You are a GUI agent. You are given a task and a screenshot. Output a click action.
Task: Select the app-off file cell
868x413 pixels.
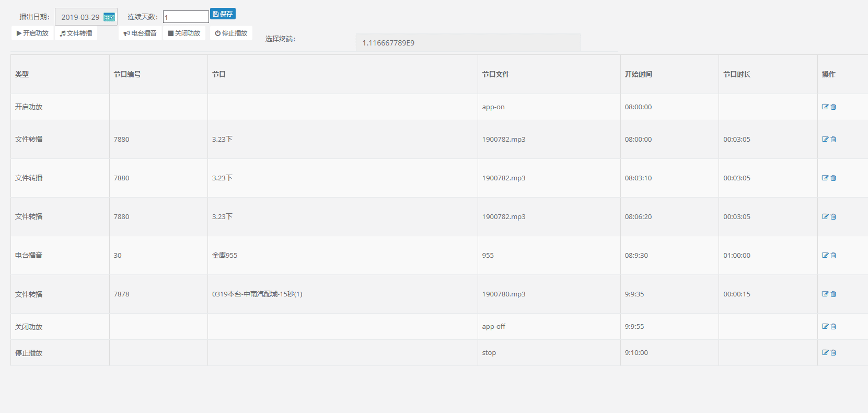[549, 326]
